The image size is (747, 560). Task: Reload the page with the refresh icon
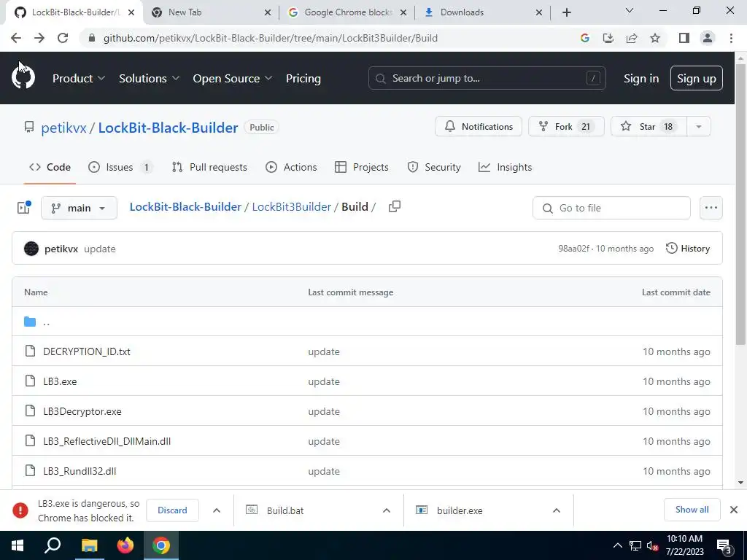coord(63,38)
